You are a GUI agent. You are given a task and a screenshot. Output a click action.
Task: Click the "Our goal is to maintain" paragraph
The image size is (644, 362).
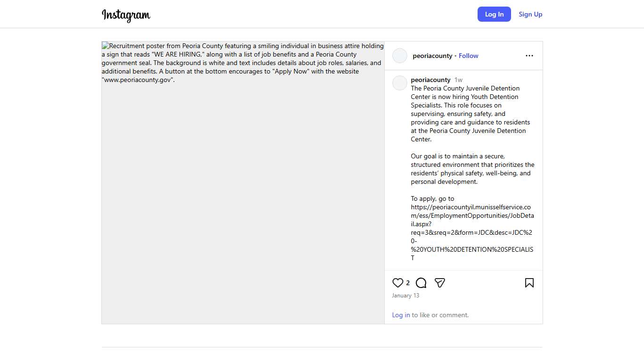tap(472, 169)
